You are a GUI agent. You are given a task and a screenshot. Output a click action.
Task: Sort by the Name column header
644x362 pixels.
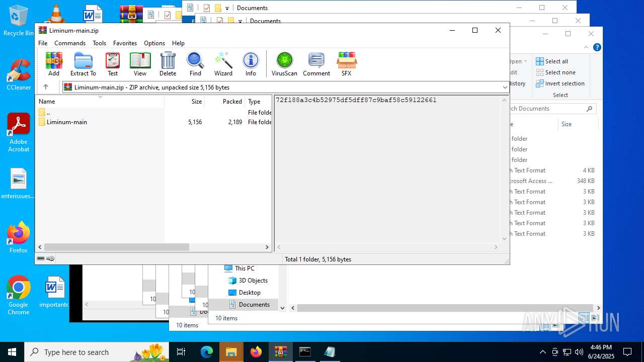(x=100, y=101)
